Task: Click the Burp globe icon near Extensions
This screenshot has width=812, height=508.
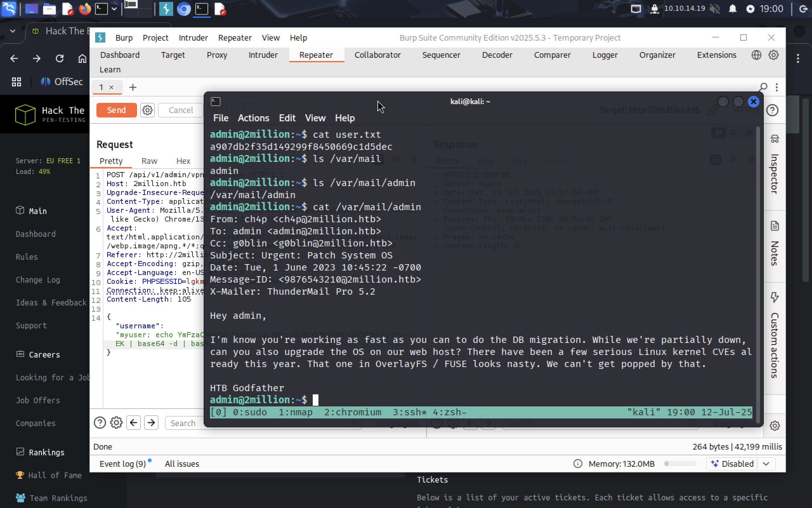Action: pyautogui.click(x=756, y=55)
